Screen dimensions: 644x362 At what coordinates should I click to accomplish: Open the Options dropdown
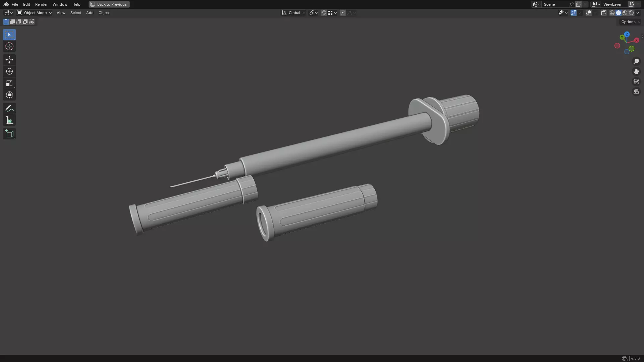tap(631, 22)
